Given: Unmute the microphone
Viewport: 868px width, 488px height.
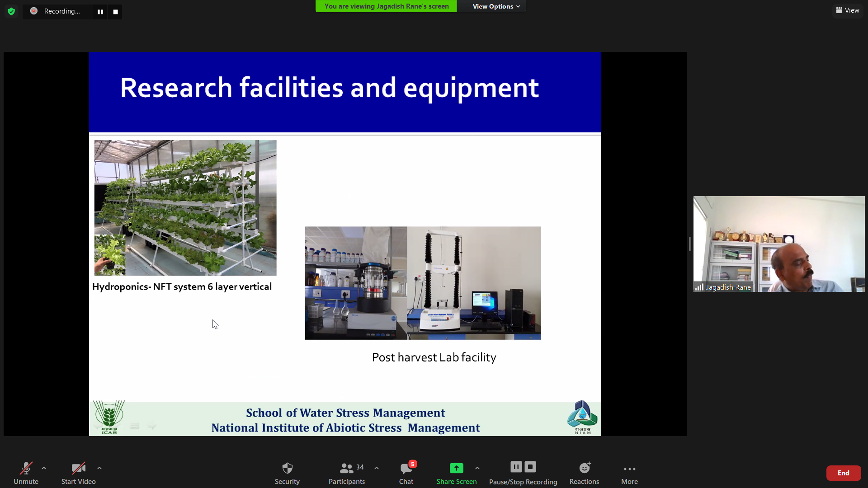Looking at the screenshot, I should point(26,472).
